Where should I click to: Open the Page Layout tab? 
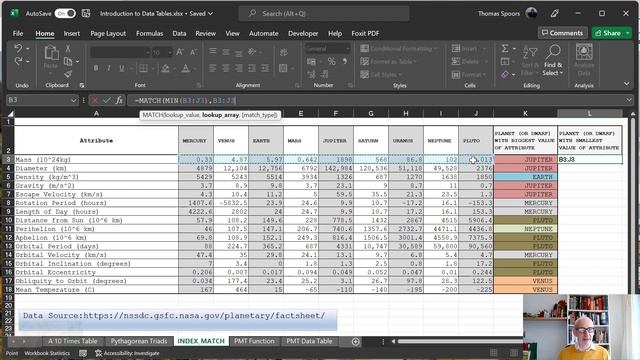pos(108,33)
